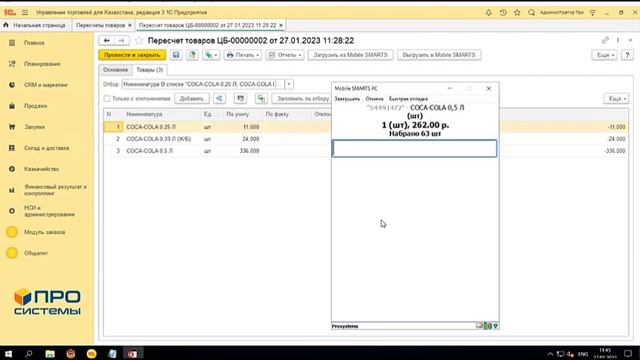
Task: Open Windows taskbar search
Action: click(29, 353)
